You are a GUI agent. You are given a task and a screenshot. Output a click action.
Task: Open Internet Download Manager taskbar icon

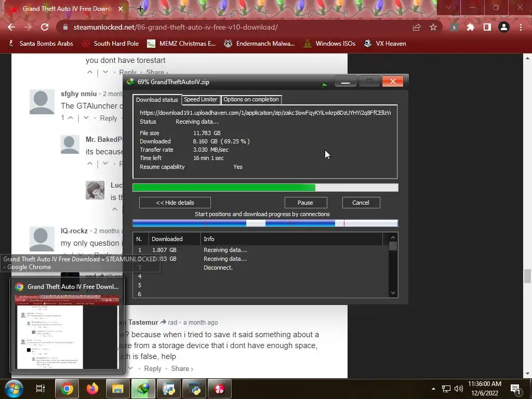coord(143,389)
